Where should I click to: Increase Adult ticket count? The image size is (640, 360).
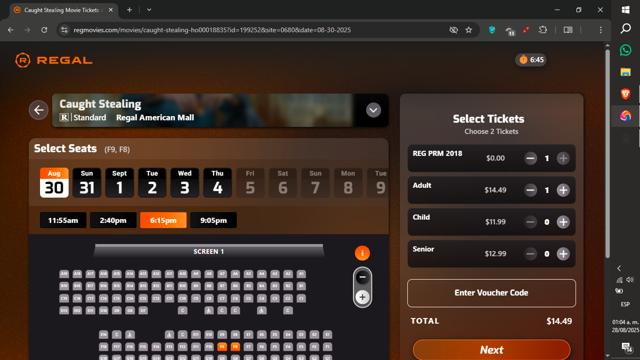point(563,190)
